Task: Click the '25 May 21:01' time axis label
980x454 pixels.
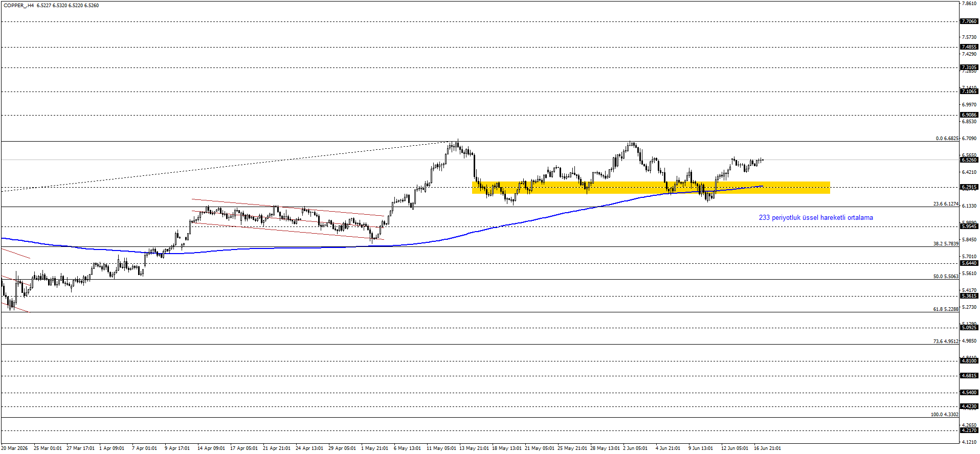Action: click(572, 448)
